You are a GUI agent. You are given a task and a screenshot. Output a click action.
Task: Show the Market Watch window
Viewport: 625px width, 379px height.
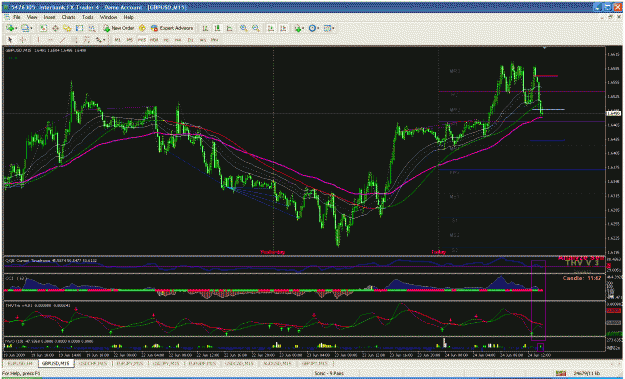pos(43,28)
